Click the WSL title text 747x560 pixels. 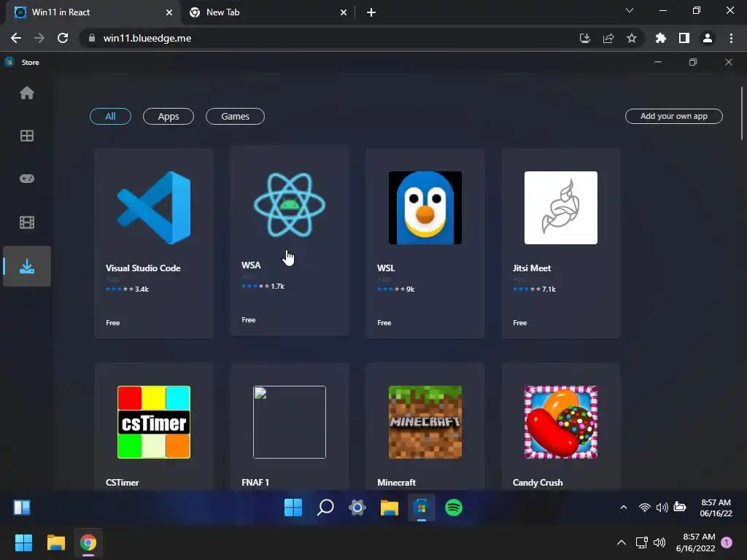coord(386,268)
